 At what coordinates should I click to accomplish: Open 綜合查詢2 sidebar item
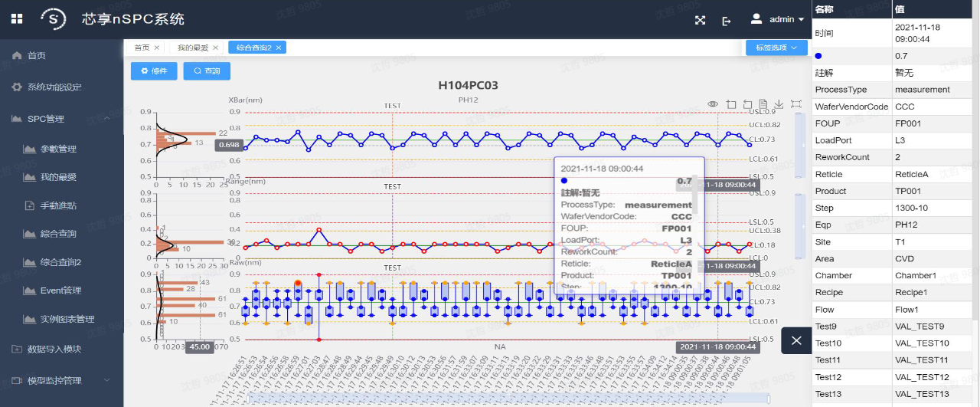pyautogui.click(x=61, y=262)
